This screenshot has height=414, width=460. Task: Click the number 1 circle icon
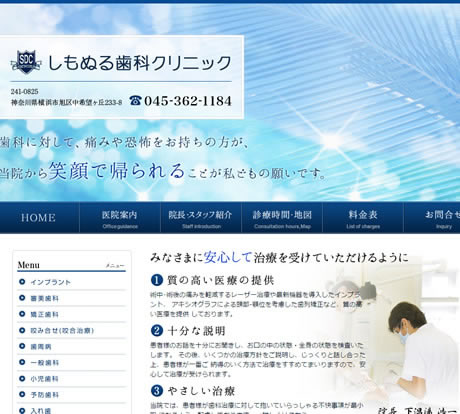157,280
